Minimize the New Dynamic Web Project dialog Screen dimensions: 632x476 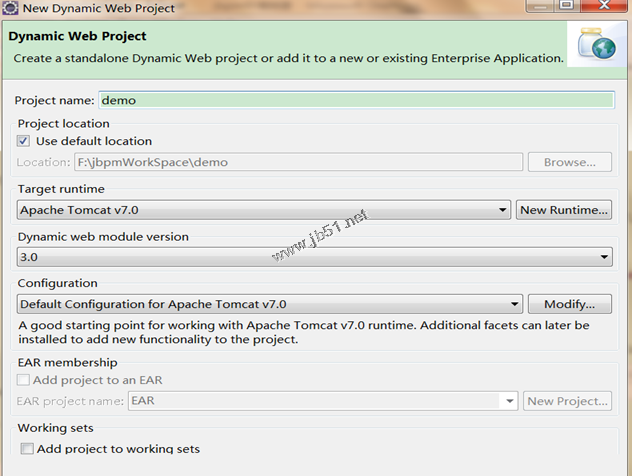[x=540, y=5]
